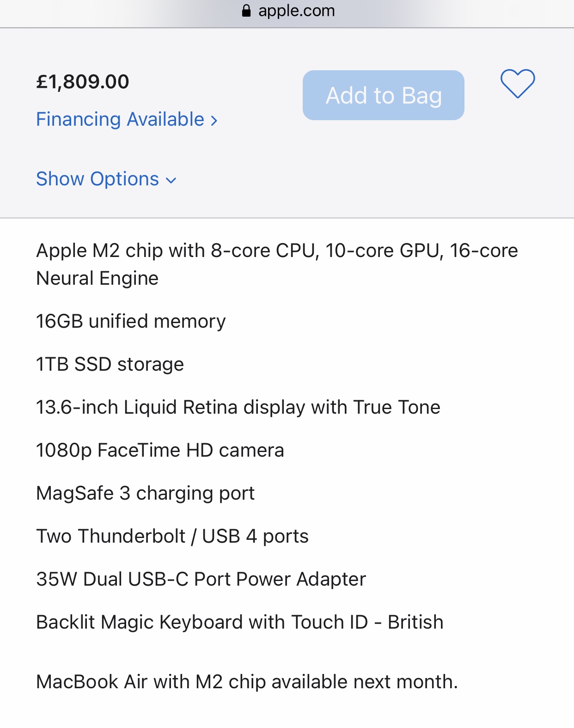
Task: Click the 1080p FaceTime HD camera line
Action: click(x=160, y=450)
